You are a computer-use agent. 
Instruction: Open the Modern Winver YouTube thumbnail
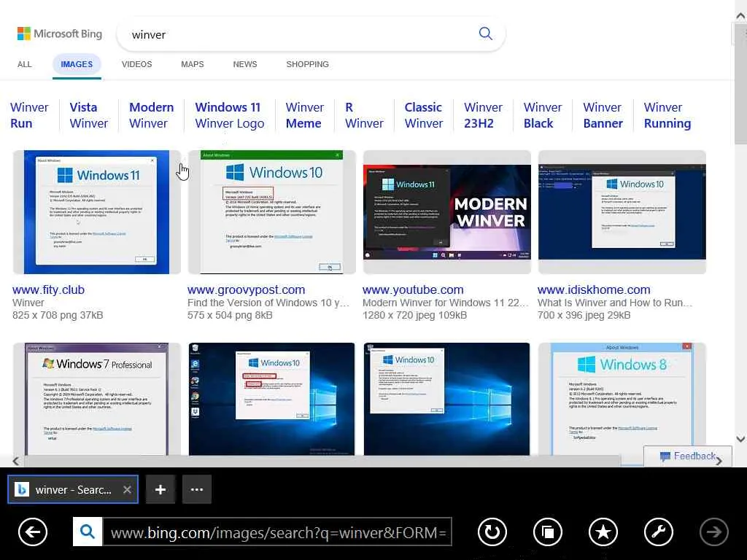(447, 212)
